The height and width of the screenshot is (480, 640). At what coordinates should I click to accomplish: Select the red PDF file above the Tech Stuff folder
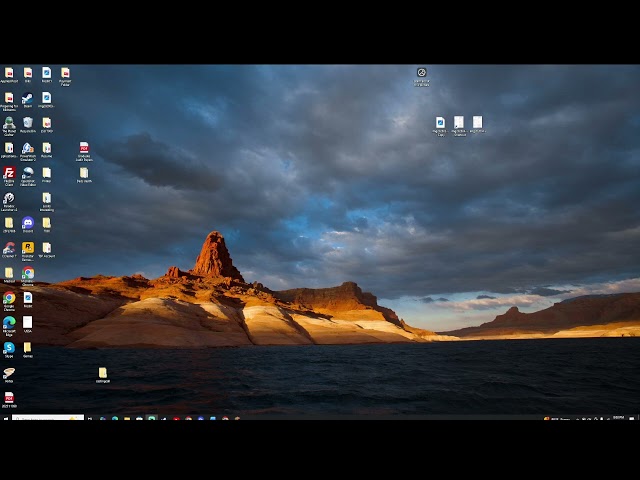click(x=84, y=151)
